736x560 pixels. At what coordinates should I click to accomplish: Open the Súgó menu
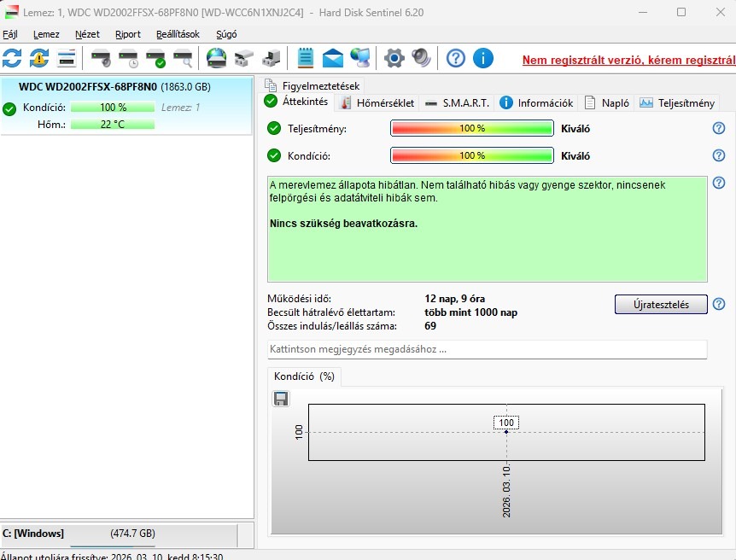coord(226,34)
